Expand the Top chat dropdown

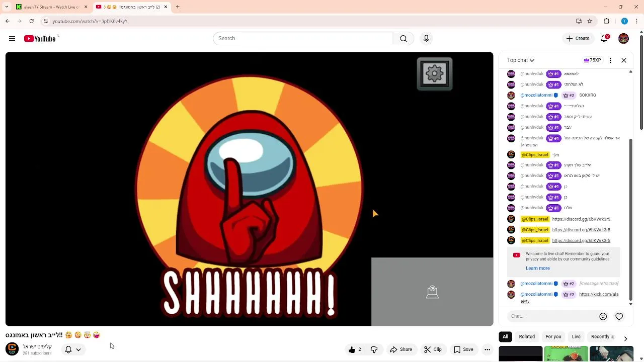521,60
